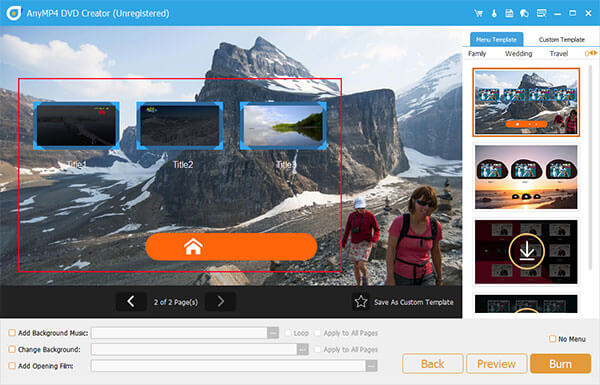Open the register key icon
Image resolution: width=600 pixels, height=385 pixels.
coord(494,13)
